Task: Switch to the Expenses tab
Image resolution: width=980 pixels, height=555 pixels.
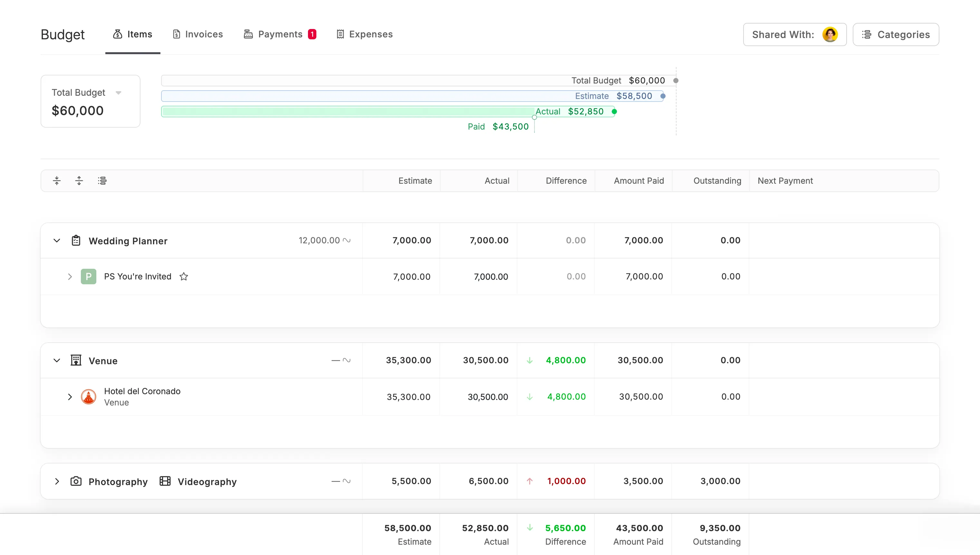Action: click(364, 34)
